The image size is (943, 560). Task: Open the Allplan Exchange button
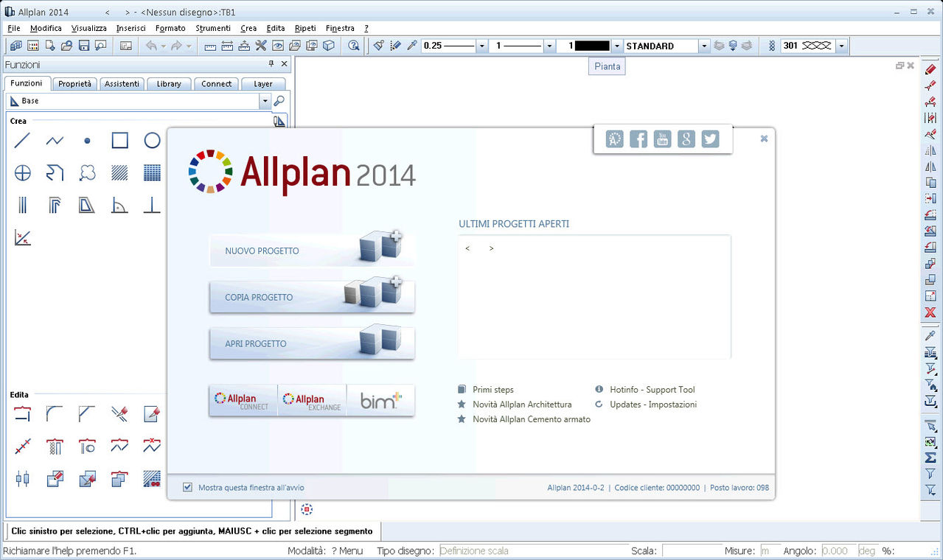[x=312, y=400]
